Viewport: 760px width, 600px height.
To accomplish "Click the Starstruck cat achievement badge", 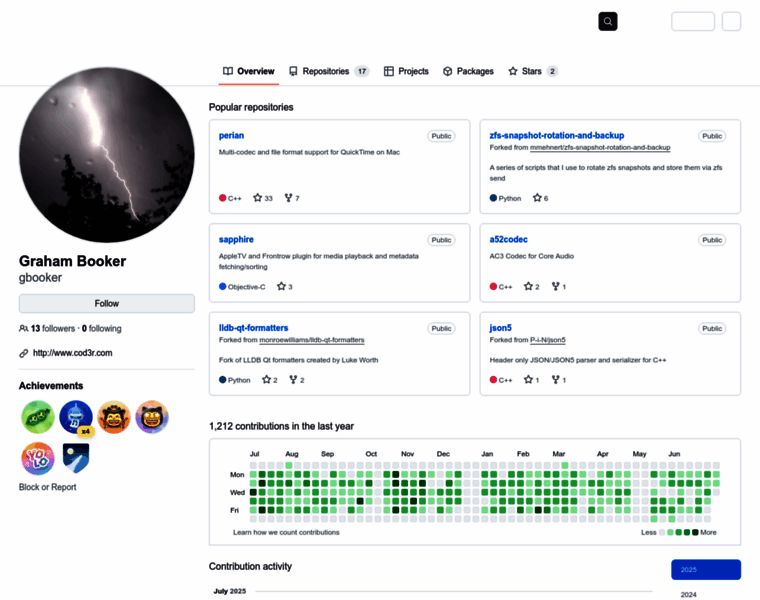I will (152, 417).
